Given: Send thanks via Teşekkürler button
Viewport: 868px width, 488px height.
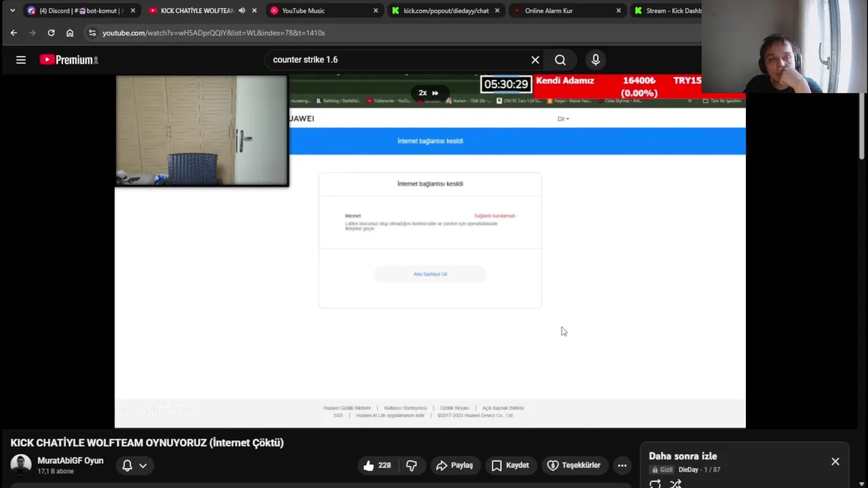Looking at the screenshot, I should (x=574, y=465).
